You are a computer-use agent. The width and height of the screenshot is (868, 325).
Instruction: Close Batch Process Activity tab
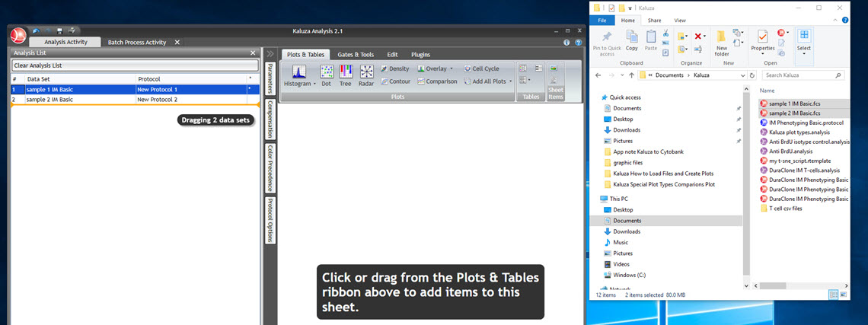pyautogui.click(x=177, y=42)
